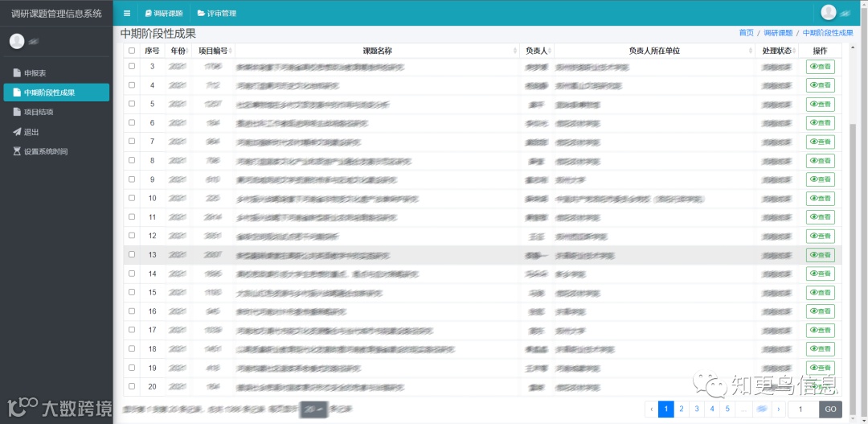This screenshot has height=424, width=868.
Task: Go to page 3 in pagination
Action: click(697, 409)
